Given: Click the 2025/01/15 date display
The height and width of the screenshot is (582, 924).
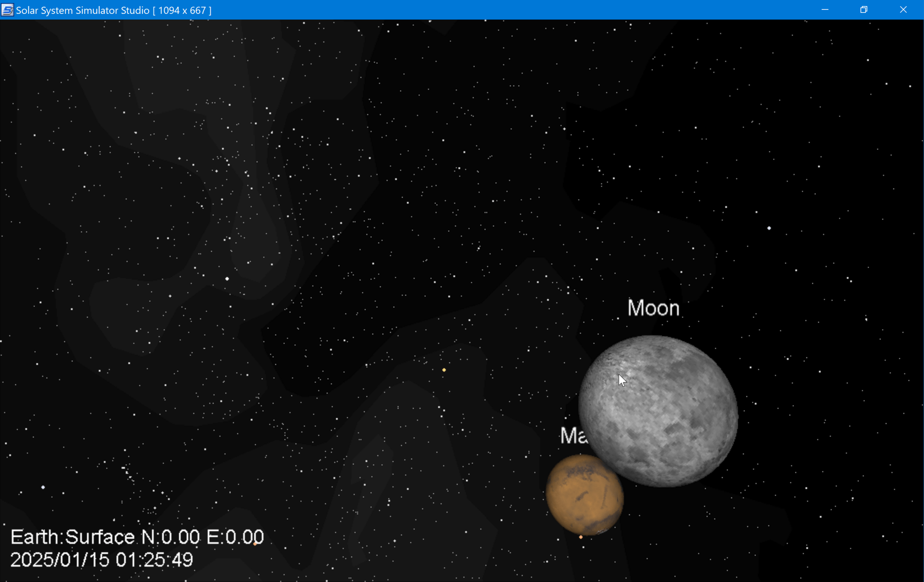Looking at the screenshot, I should click(60, 560).
